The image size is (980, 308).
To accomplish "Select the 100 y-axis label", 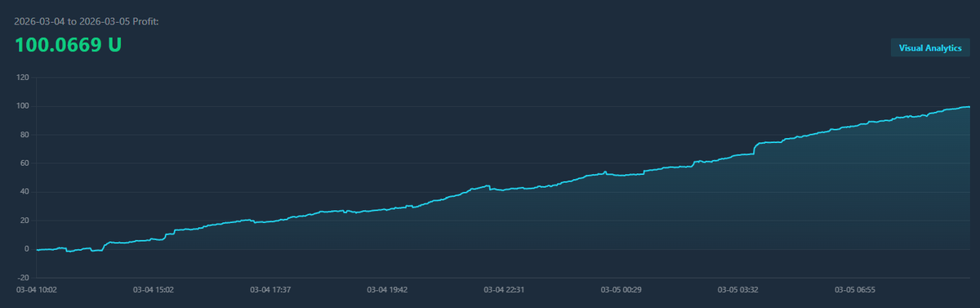I will point(23,106).
